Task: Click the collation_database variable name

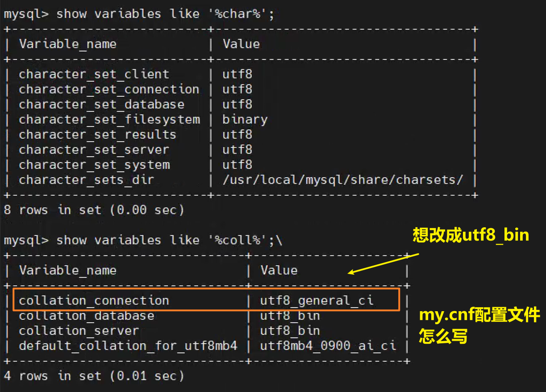Action: tap(86, 316)
